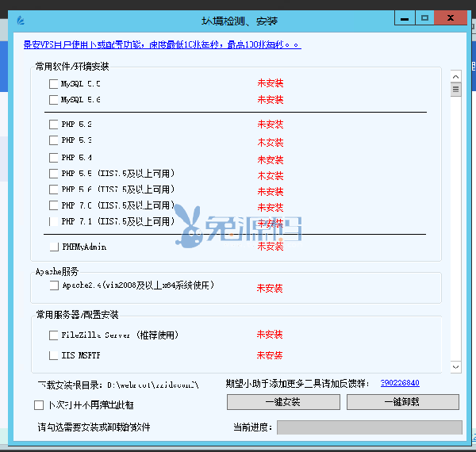Click the scroll-up arrow of the list

[455, 77]
